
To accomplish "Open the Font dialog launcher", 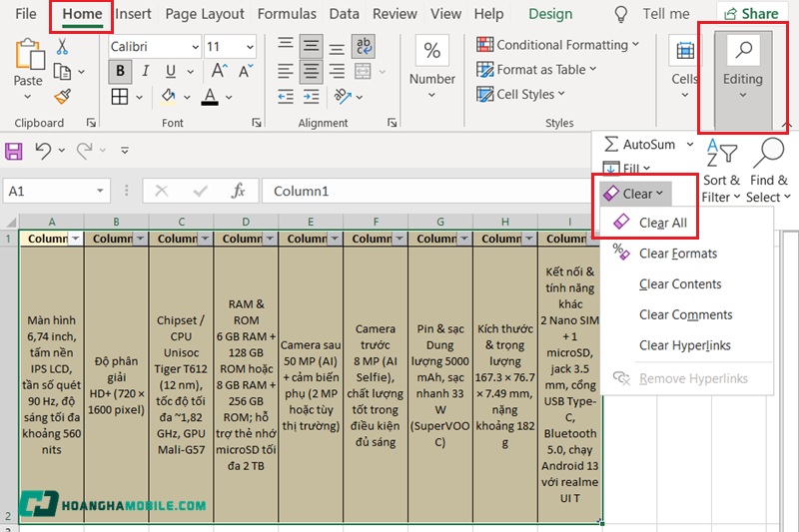I will pos(257,123).
